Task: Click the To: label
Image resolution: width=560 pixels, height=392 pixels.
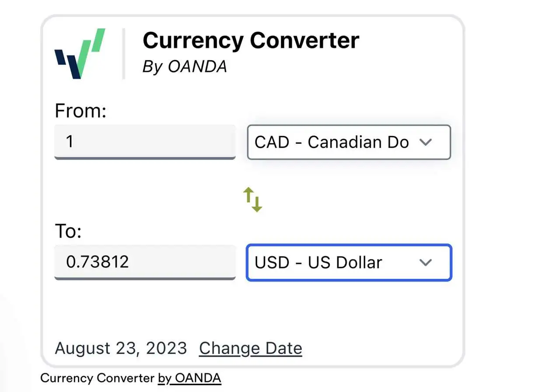Action: point(68,231)
